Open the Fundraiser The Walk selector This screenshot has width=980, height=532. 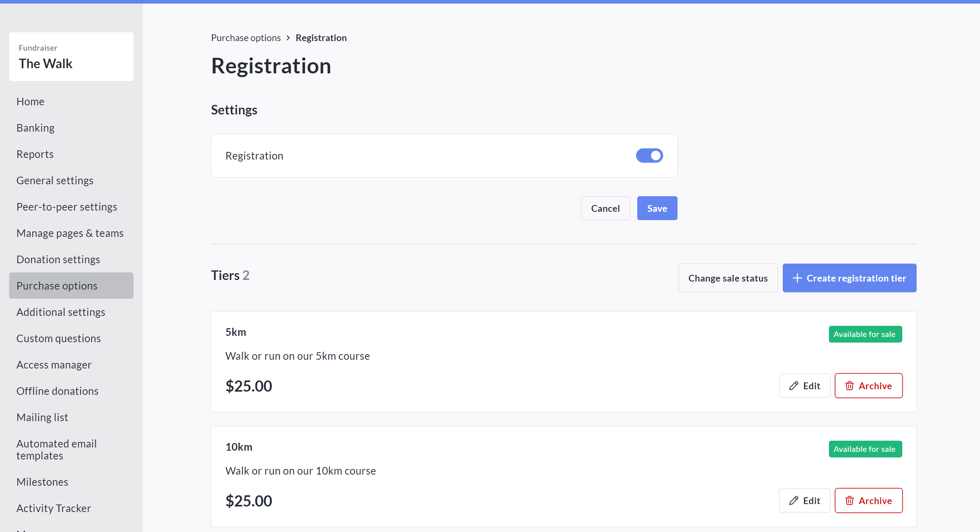pos(71,57)
